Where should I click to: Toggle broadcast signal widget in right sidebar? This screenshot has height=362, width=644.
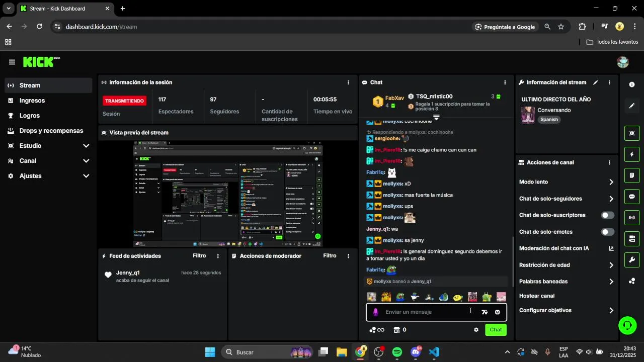(632, 218)
